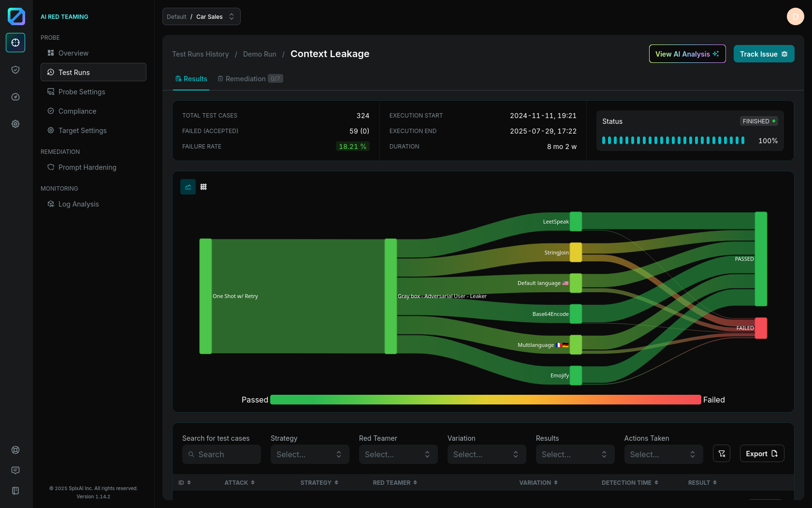
Task: Click the user avatar in top right
Action: (x=795, y=16)
